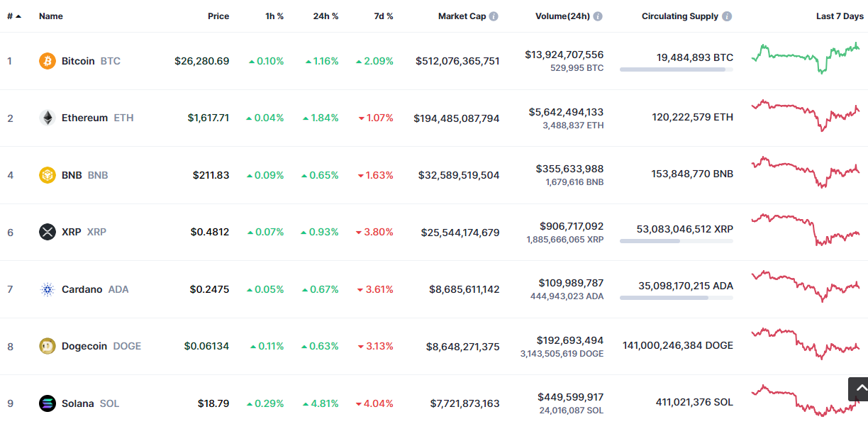868x424 pixels.
Task: Click Bitcoin 7d change 2.09%
Action: pyautogui.click(x=374, y=61)
